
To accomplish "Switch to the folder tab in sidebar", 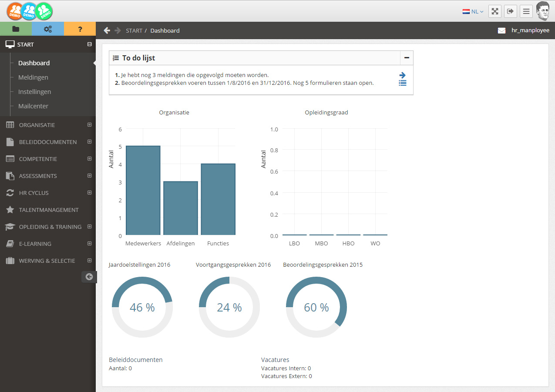I will click(16, 29).
